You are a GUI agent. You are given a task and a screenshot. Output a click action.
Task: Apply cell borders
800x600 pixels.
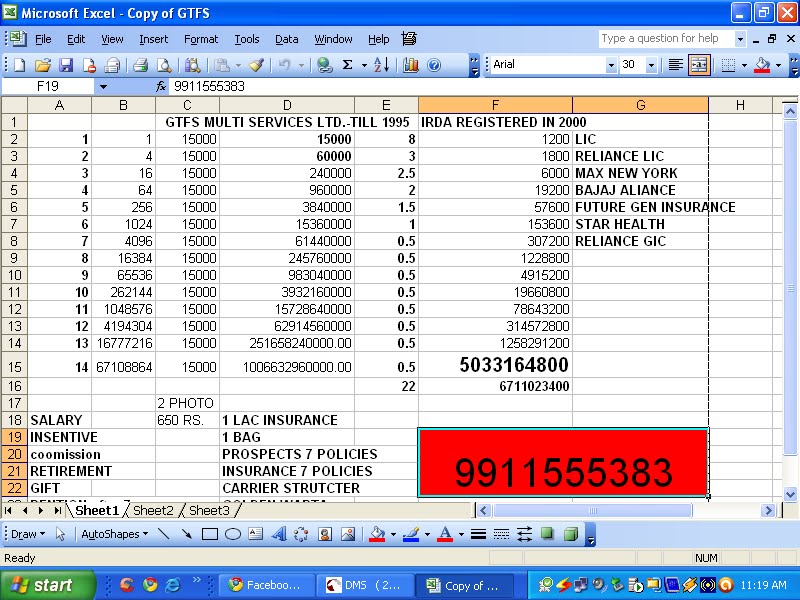pyautogui.click(x=728, y=65)
